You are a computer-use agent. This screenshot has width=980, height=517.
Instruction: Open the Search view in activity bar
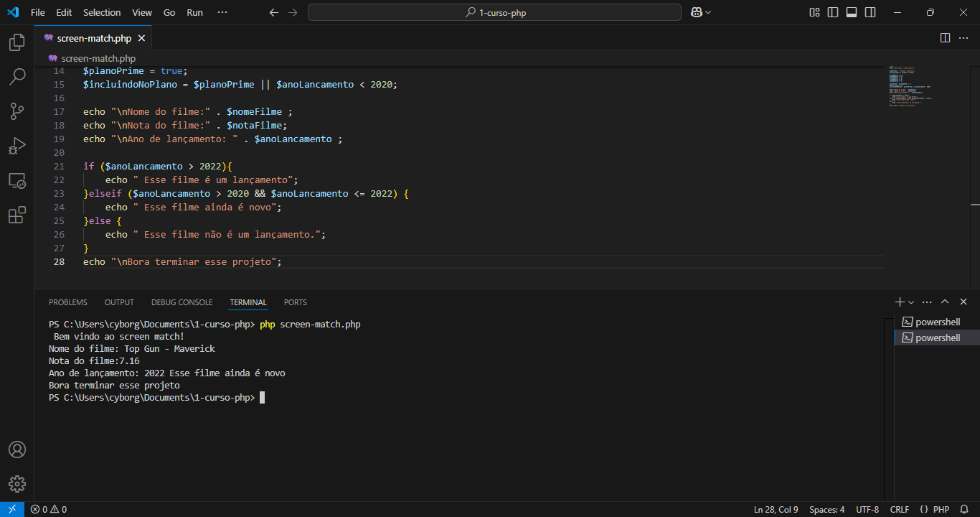[17, 77]
